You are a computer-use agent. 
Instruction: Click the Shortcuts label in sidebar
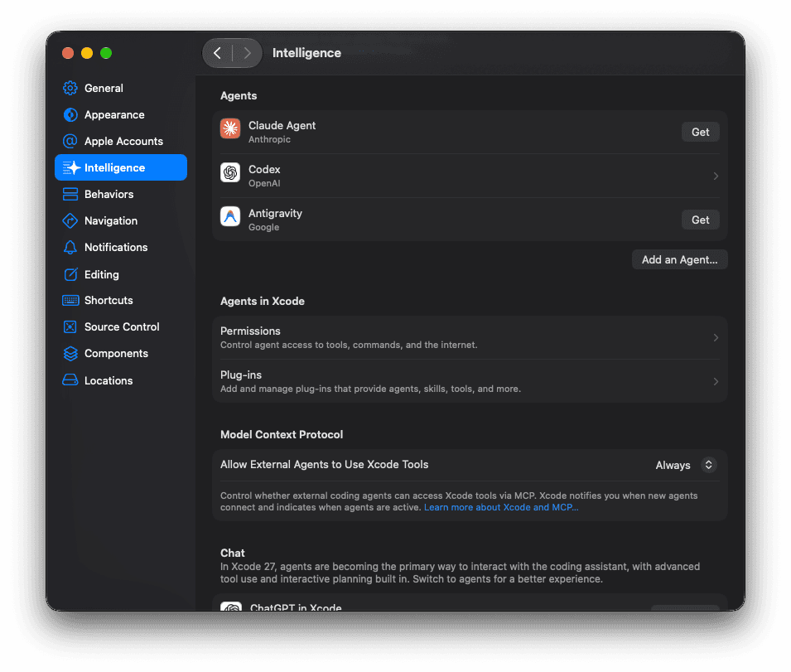[109, 301]
